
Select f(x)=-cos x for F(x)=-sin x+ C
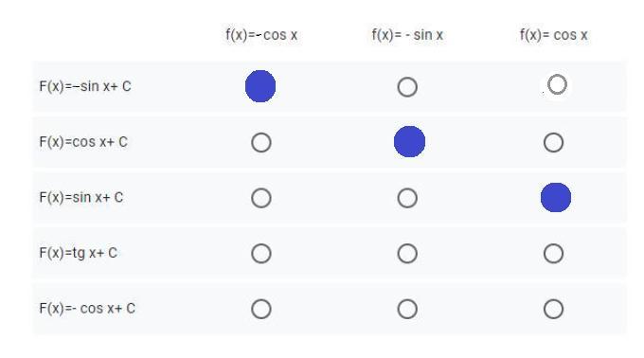[260, 86]
